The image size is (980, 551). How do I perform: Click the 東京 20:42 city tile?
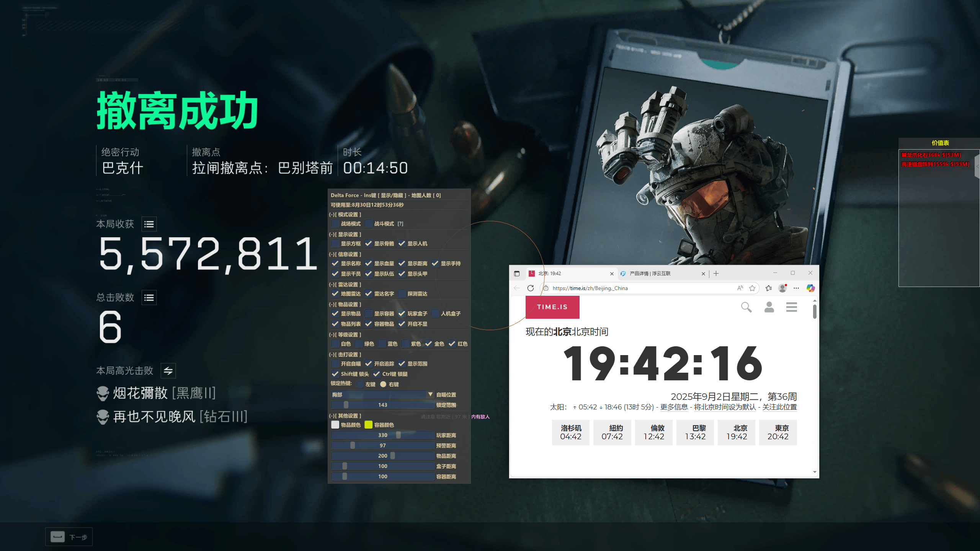click(x=778, y=432)
